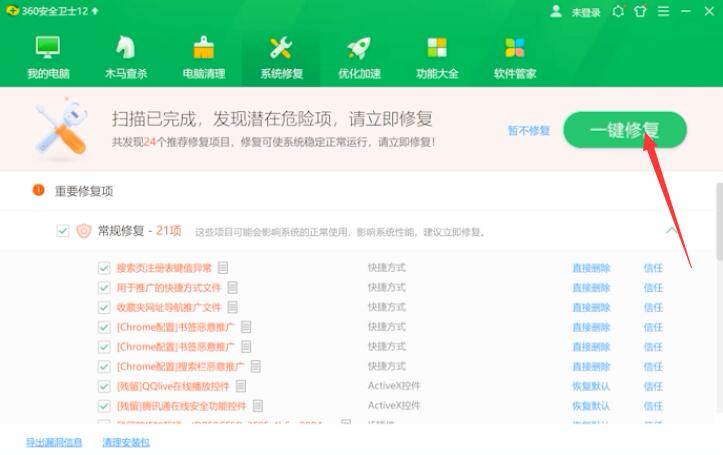Screen dimensions: 723x455
Task: Click the upgrade arrow beside 360安全卫士12
Action: (95, 11)
